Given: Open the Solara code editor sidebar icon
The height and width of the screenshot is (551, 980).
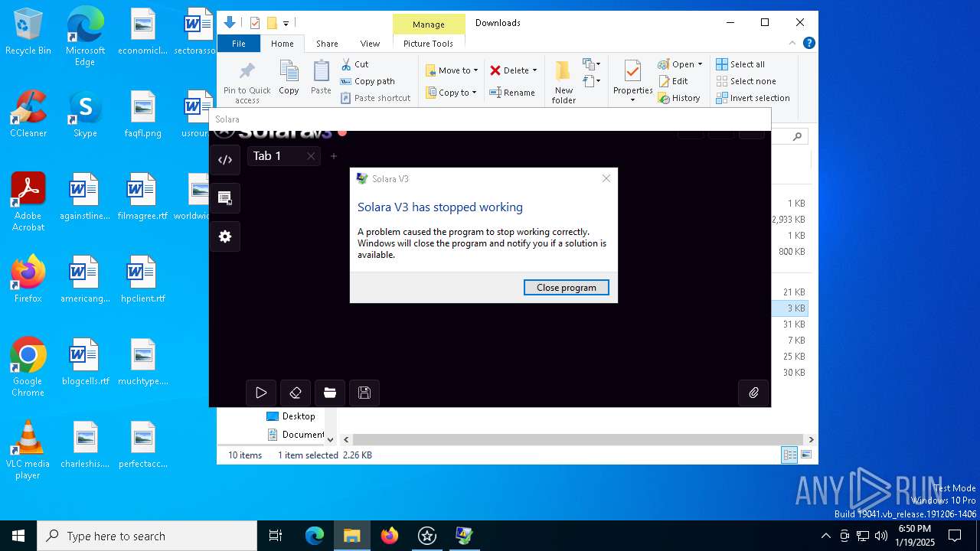Looking at the screenshot, I should [225, 160].
